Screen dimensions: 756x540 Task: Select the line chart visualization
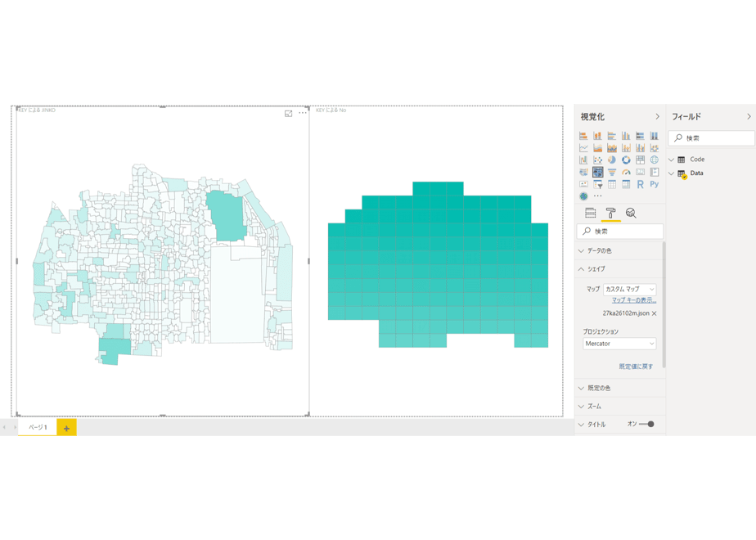point(583,148)
